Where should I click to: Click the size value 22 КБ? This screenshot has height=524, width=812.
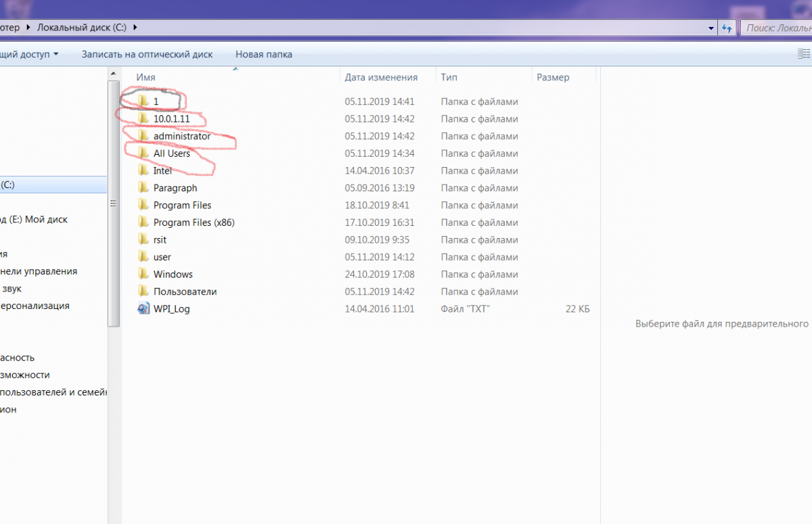tap(578, 309)
